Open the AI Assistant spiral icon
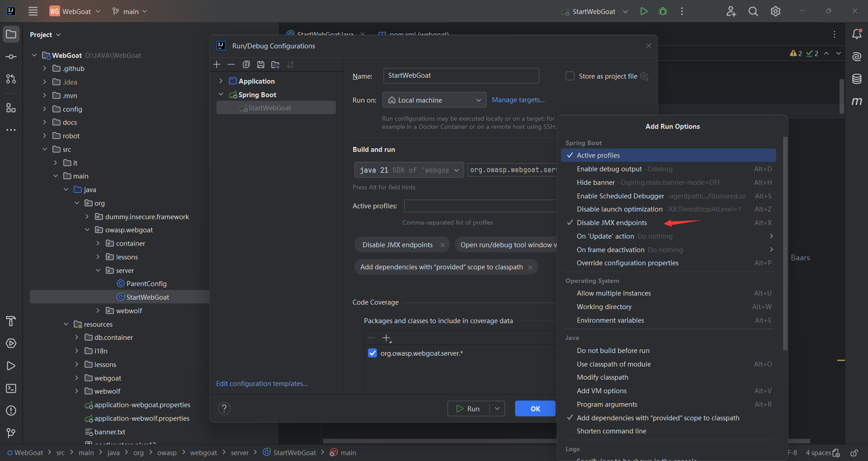This screenshot has height=461, width=868. pos(857,56)
